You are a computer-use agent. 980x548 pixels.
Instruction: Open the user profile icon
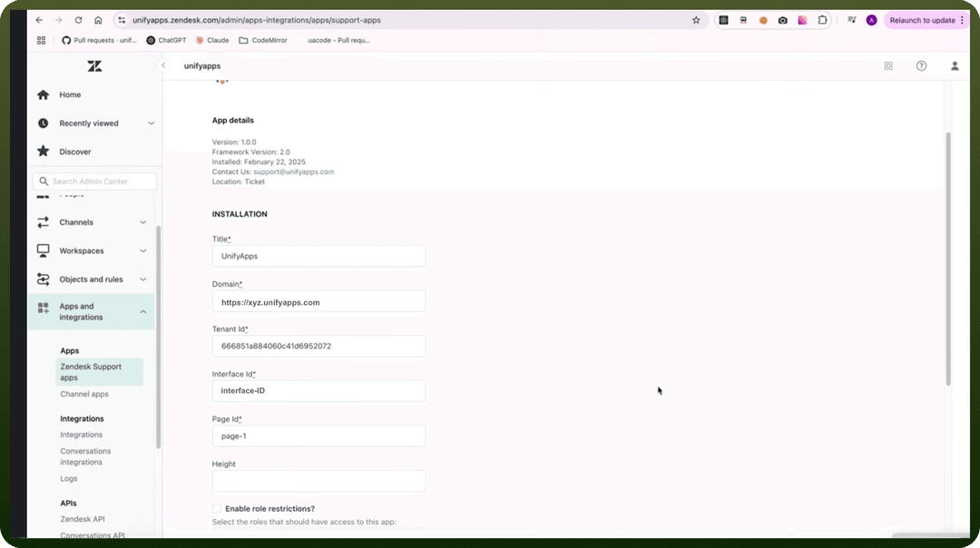pos(955,66)
